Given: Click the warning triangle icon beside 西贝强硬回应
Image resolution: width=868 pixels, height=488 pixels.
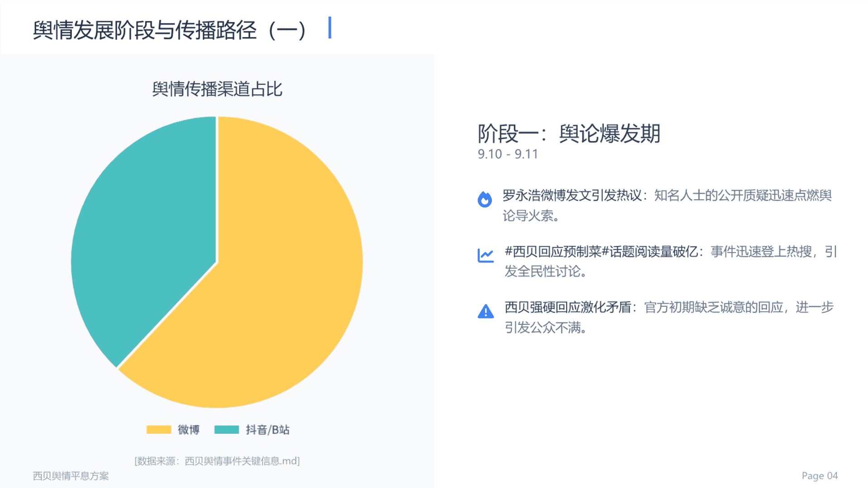Looking at the screenshot, I should pos(486,311).
